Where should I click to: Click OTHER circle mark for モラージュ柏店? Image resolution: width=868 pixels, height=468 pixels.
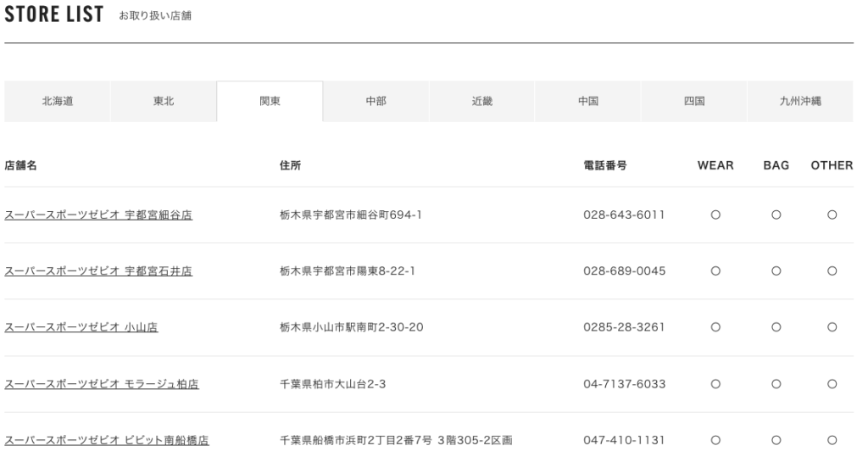tap(832, 384)
